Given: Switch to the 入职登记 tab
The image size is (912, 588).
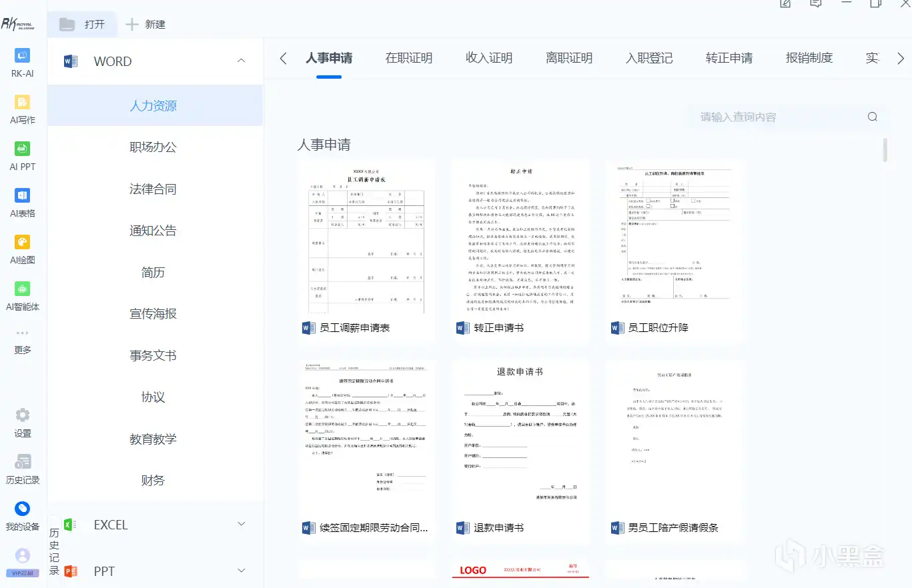Looking at the screenshot, I should (x=649, y=58).
